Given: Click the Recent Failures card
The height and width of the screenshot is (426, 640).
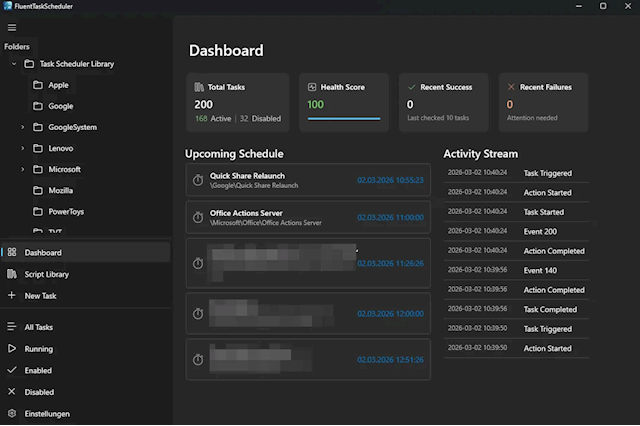Looking at the screenshot, I should tap(543, 102).
